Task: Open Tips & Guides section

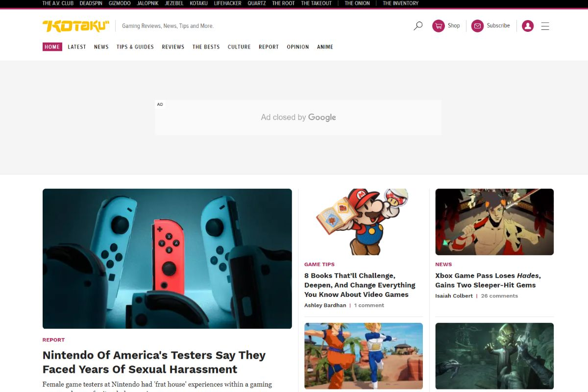Action: click(x=135, y=47)
